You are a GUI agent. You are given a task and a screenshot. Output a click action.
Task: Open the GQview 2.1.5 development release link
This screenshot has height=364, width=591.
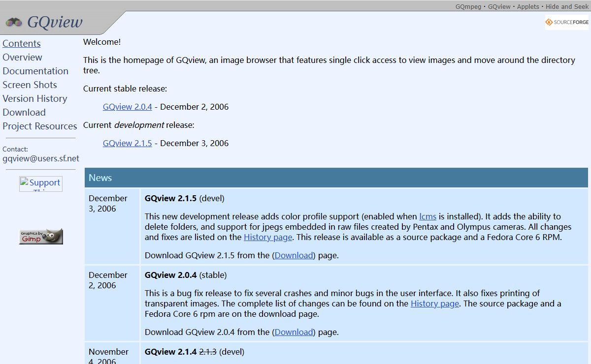[128, 143]
